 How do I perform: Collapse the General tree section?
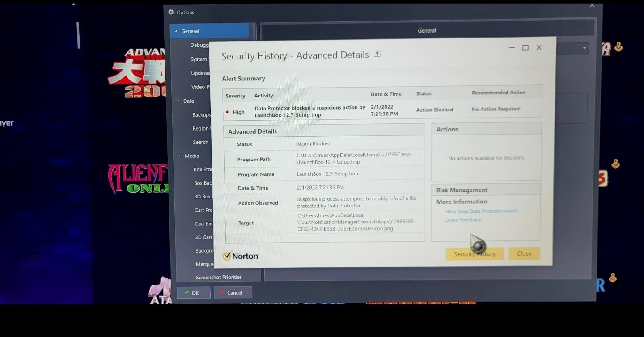pyautogui.click(x=176, y=31)
